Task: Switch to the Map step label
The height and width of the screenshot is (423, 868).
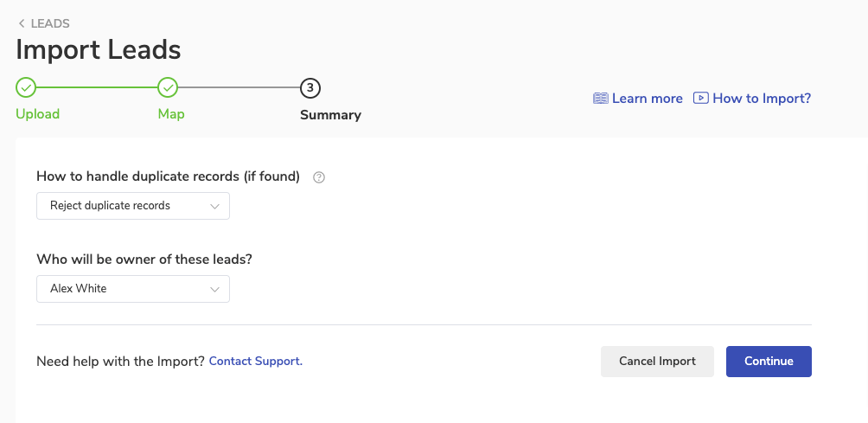Action: (x=171, y=114)
